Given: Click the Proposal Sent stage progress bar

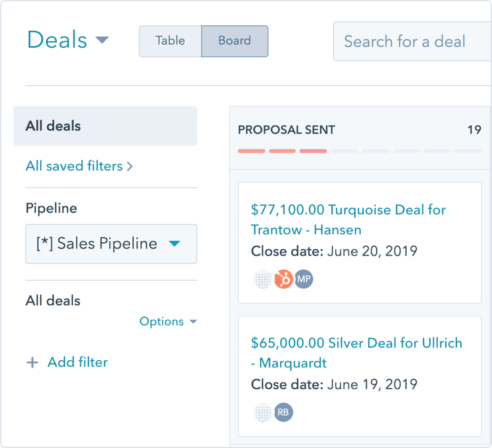Looking at the screenshot, I should click(x=359, y=151).
